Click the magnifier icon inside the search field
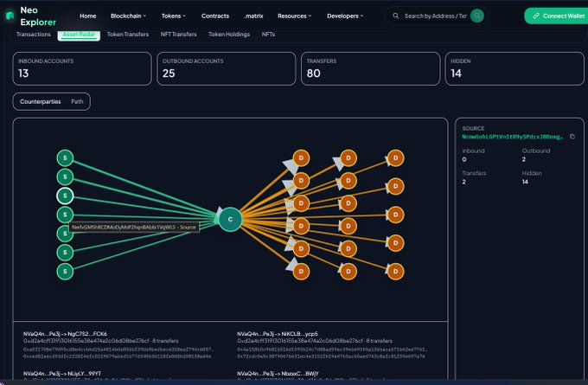The height and width of the screenshot is (385, 588). click(396, 16)
